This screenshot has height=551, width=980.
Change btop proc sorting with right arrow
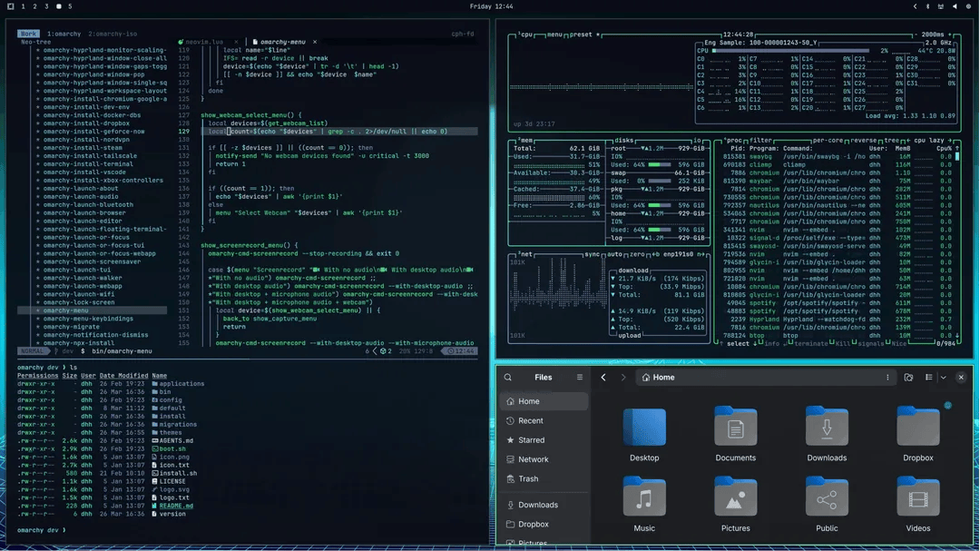[x=951, y=140]
